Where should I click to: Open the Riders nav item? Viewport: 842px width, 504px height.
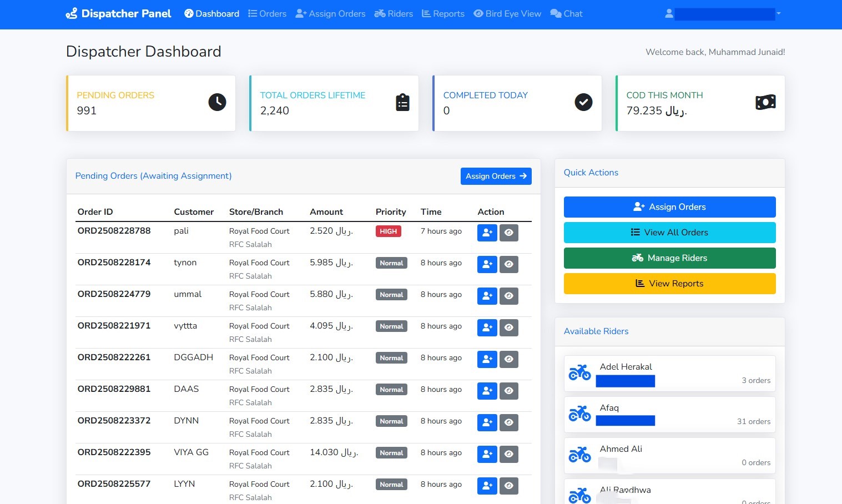tap(394, 14)
